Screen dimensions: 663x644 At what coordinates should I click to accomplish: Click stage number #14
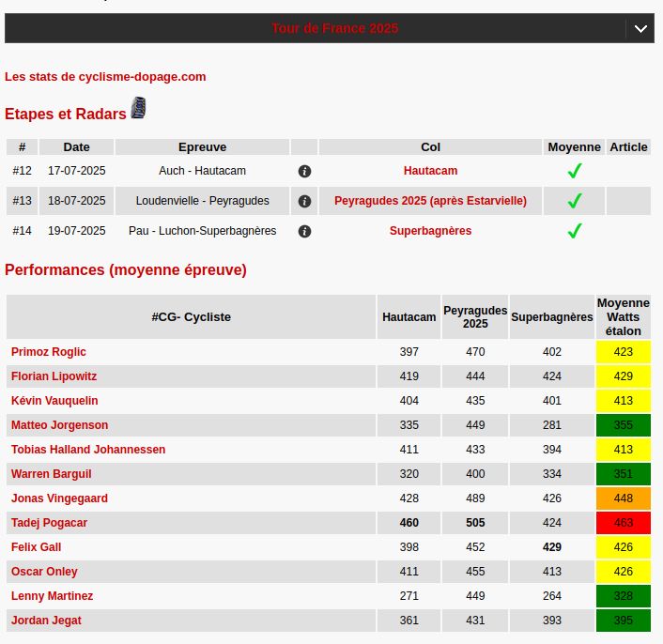pos(22,231)
